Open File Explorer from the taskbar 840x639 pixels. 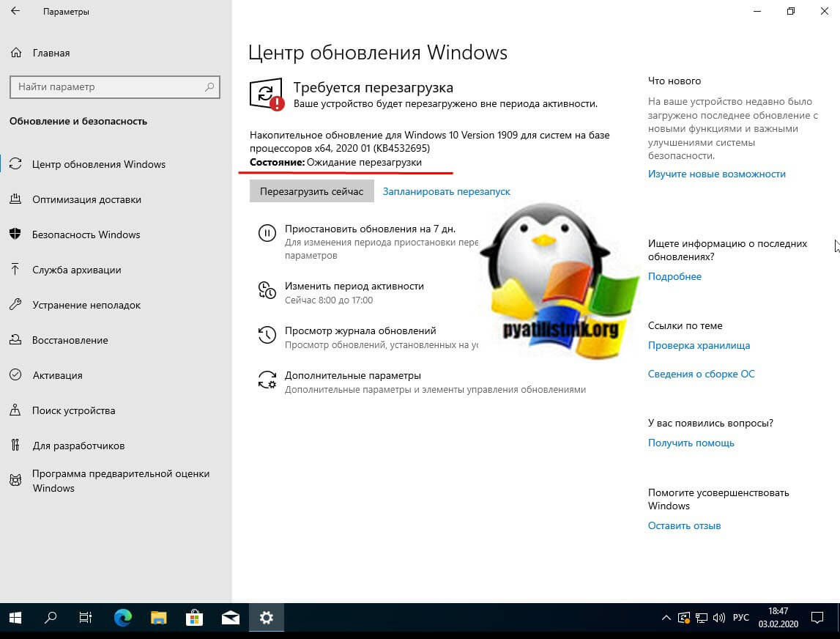click(159, 618)
